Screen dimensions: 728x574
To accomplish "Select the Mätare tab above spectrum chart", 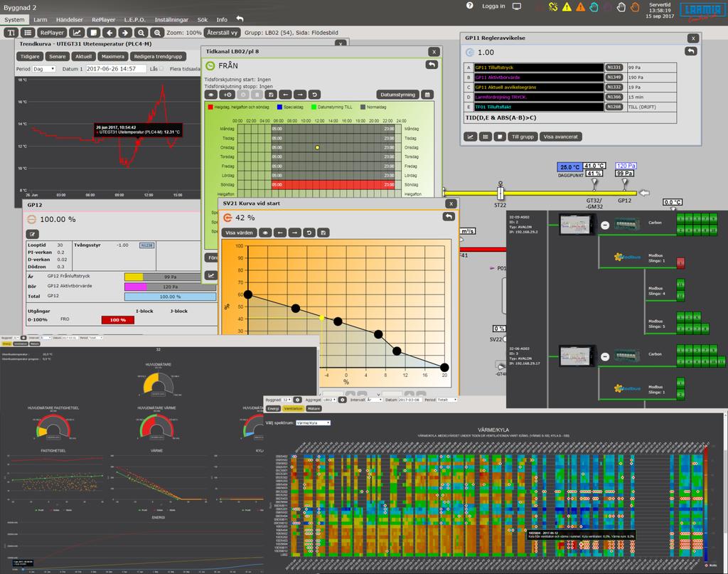I will pyautogui.click(x=314, y=409).
